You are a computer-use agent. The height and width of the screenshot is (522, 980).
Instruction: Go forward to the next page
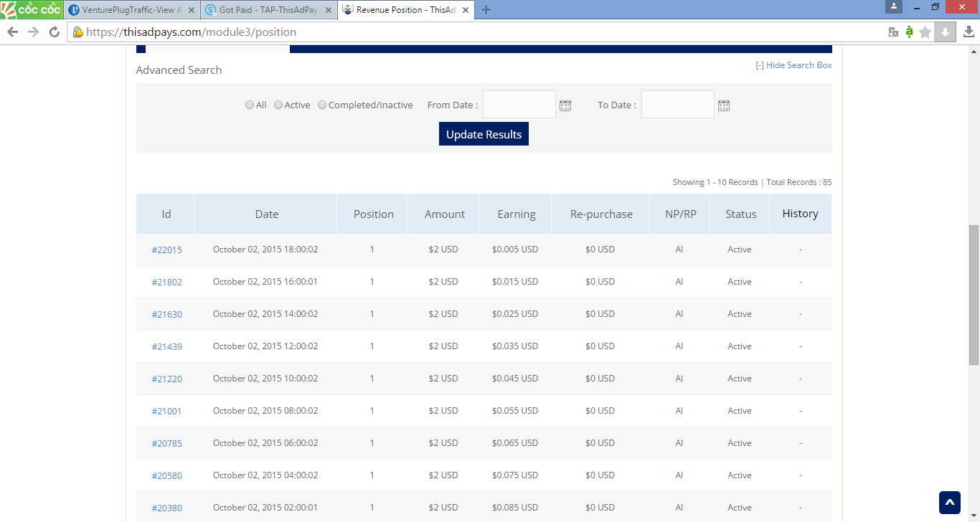coord(33,32)
